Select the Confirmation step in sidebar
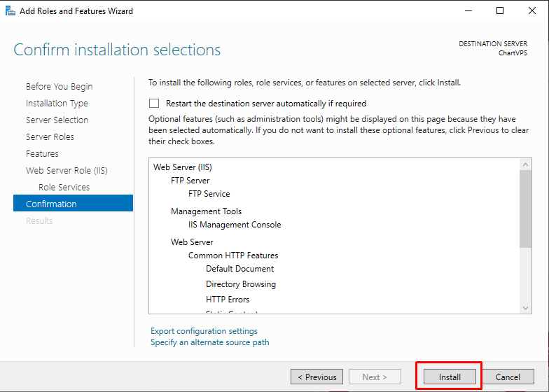Screen dimensions: 549x392 [x=51, y=204]
